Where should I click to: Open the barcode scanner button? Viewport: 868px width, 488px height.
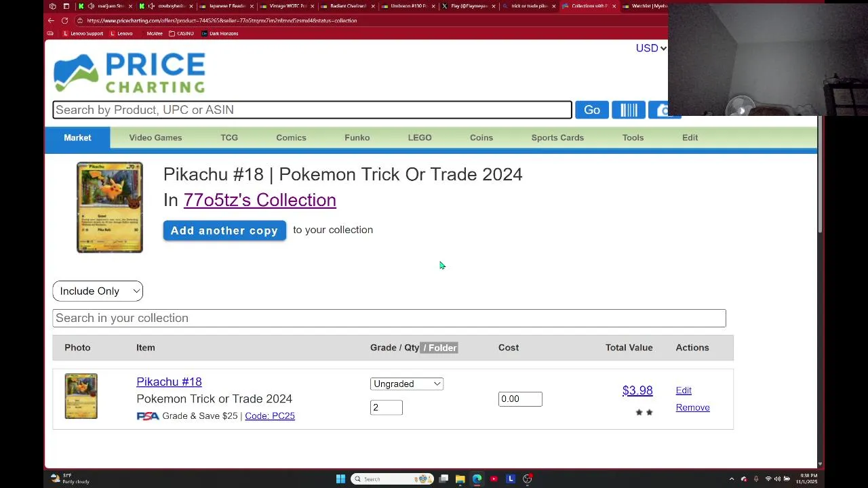click(629, 110)
